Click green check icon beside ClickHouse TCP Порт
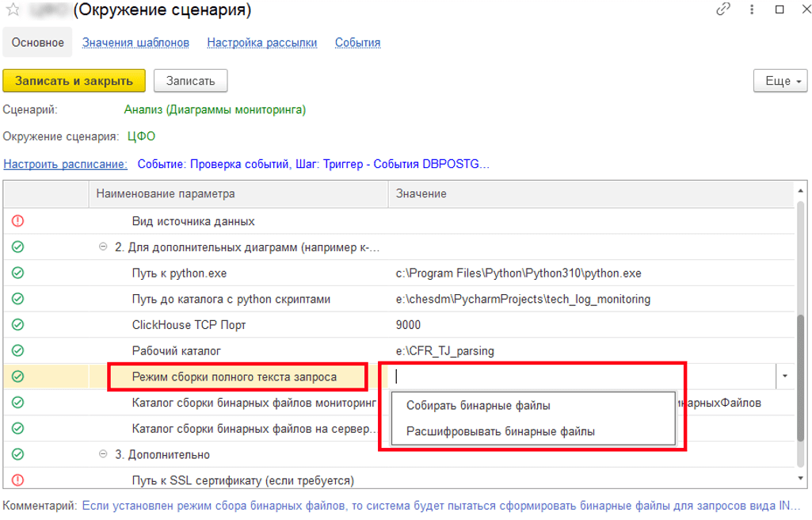Screen dimensions: 812x520 pyautogui.click(x=18, y=325)
